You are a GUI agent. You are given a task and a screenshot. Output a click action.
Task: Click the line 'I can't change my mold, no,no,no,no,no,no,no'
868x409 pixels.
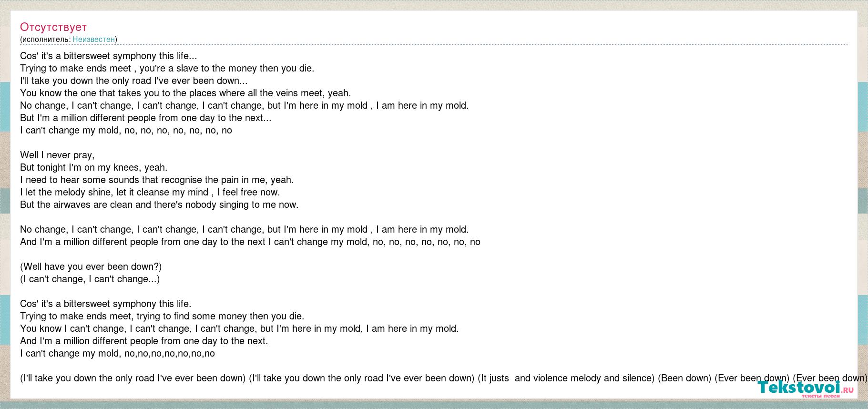coord(118,353)
